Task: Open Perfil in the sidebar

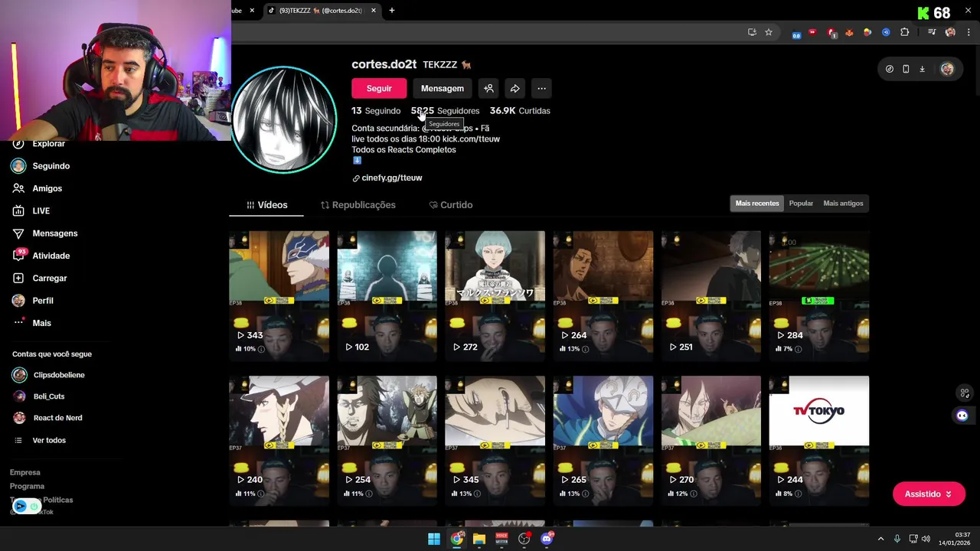Action: pos(33,301)
